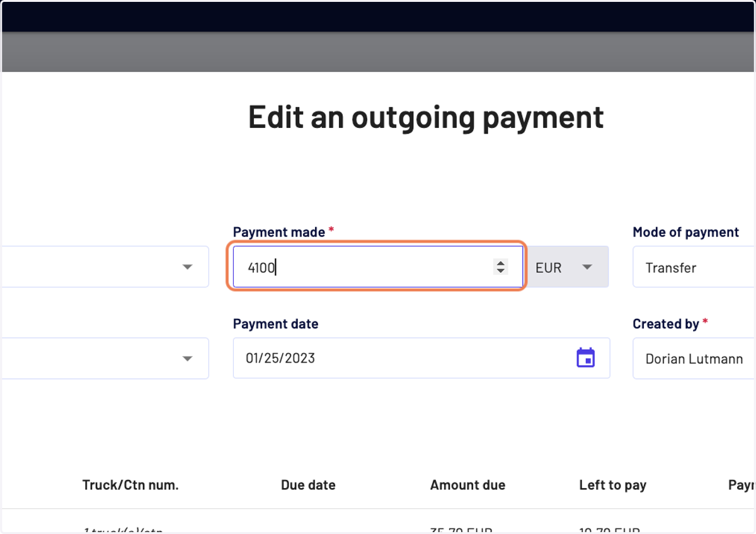This screenshot has height=534, width=756.
Task: Expand the dropdown left of Payment date
Action: click(x=187, y=358)
